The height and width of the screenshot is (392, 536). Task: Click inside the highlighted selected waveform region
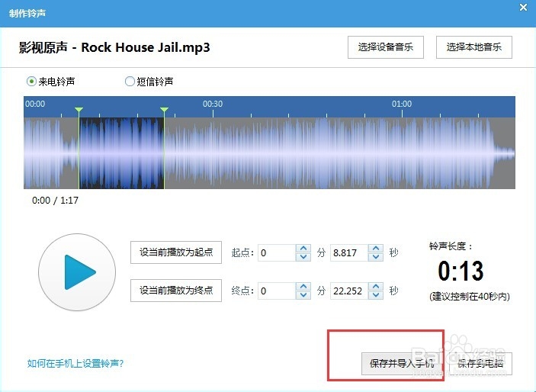click(122, 153)
